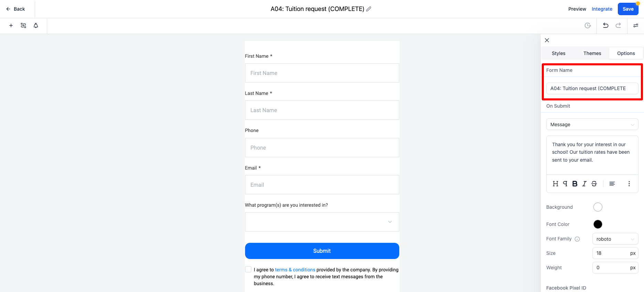Apply italic in message editor

(584, 184)
